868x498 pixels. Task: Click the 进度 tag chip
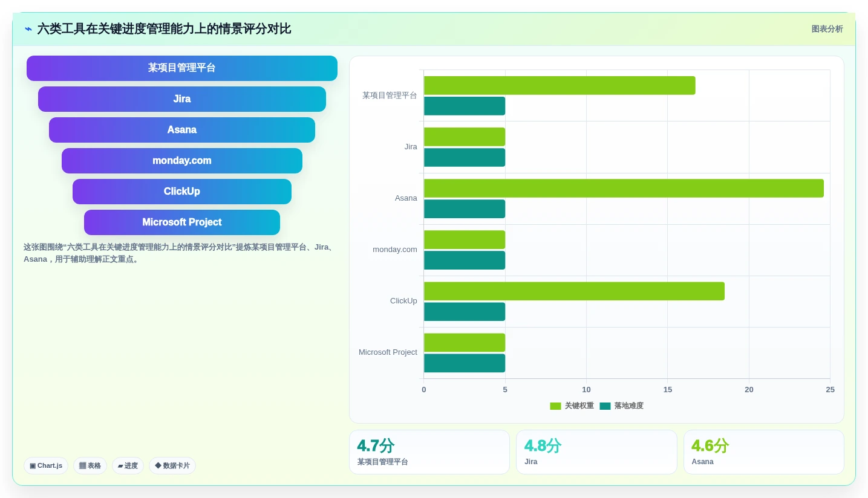128,466
